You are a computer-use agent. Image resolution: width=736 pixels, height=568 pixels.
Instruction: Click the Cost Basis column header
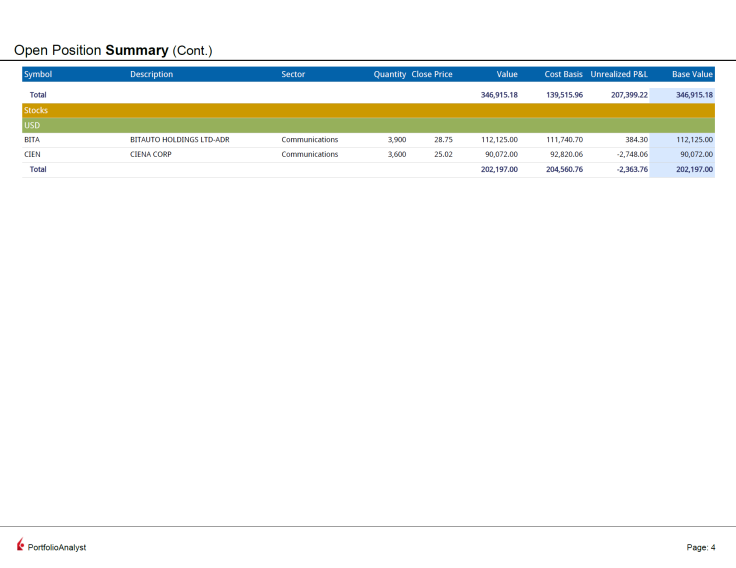563,74
